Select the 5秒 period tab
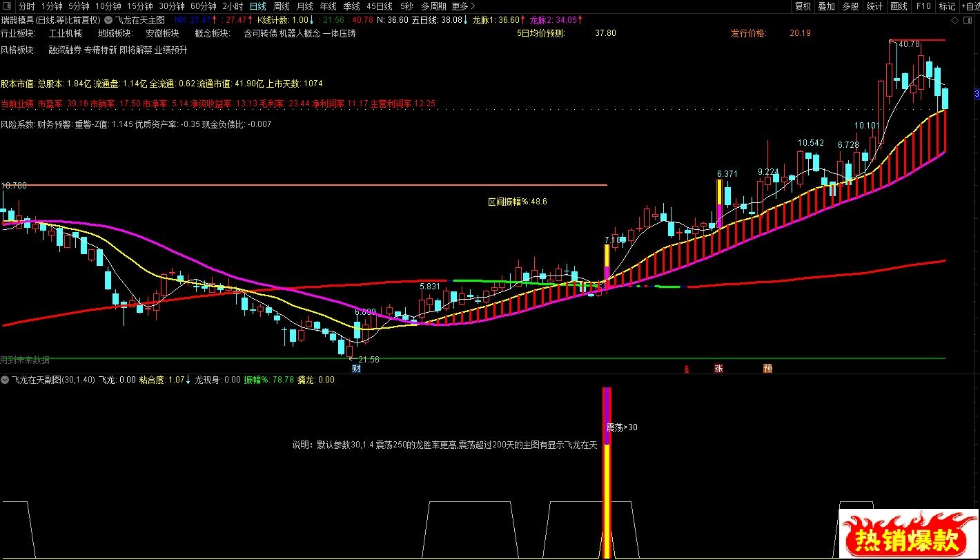980x560 pixels. coord(407,6)
